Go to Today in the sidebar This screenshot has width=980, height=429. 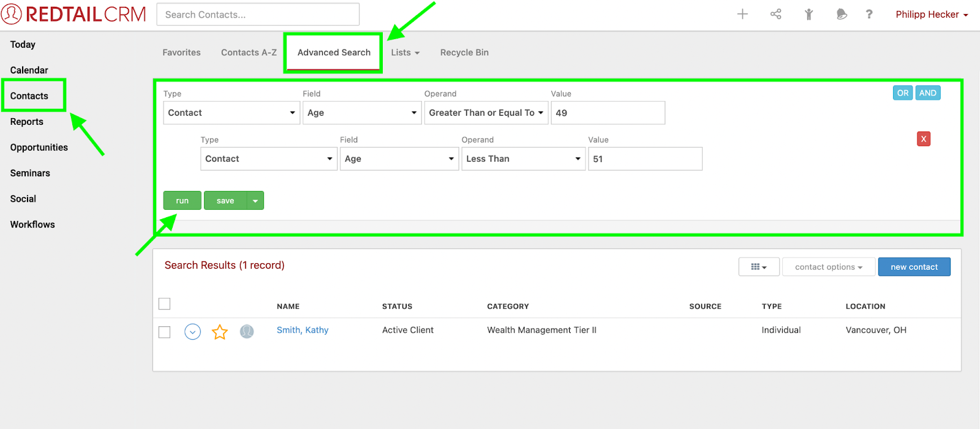(23, 45)
